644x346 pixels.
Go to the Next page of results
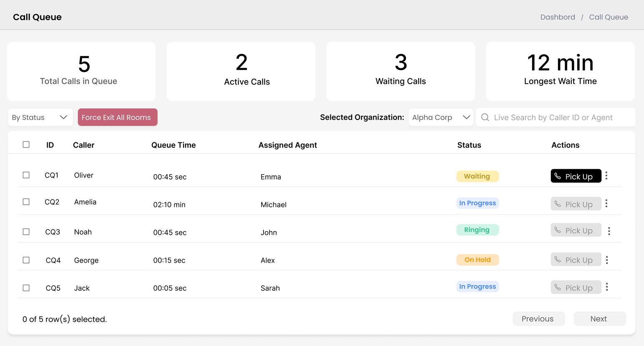(x=599, y=319)
